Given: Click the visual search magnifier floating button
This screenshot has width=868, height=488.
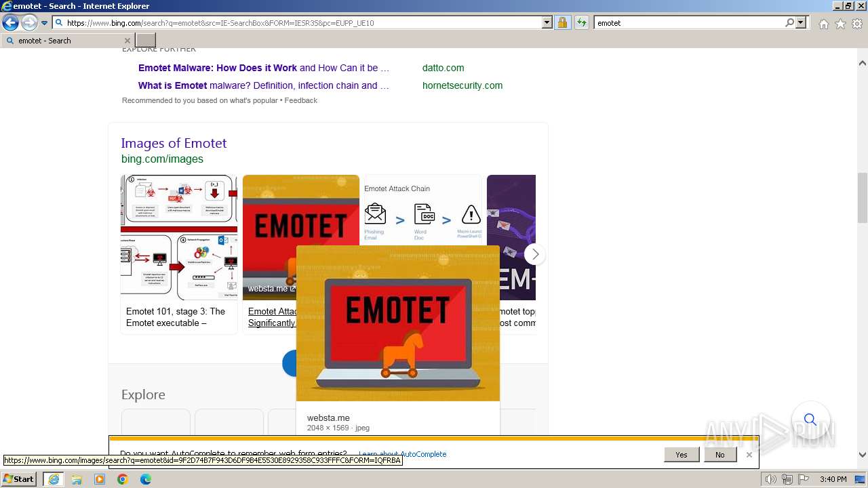Looking at the screenshot, I should (x=810, y=420).
